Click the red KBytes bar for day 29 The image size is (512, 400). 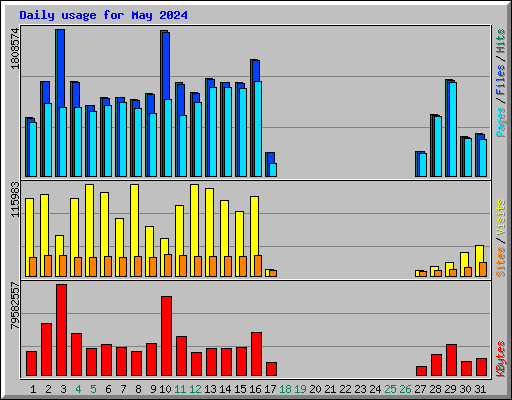(x=451, y=360)
